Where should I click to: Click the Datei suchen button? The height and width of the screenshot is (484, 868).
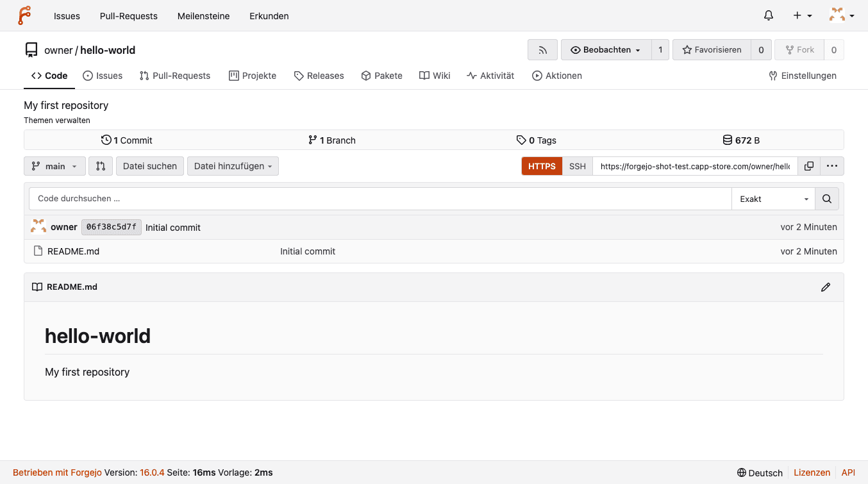150,166
